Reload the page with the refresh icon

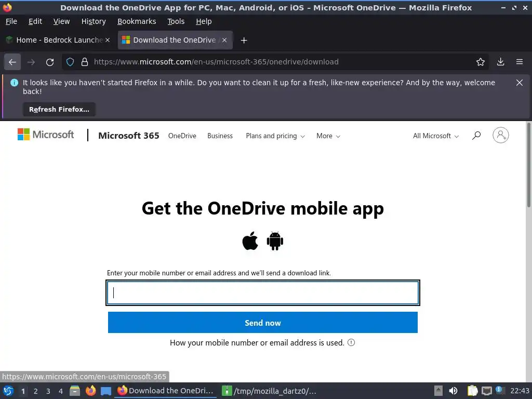[x=50, y=62]
